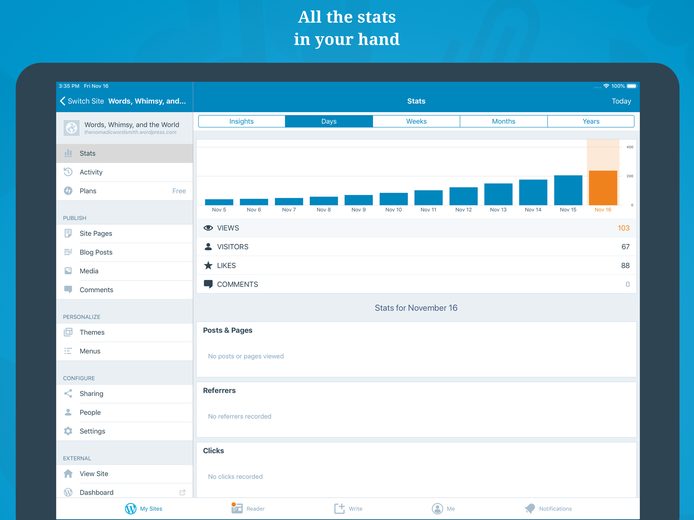Go back with Switch Site chevron
The width and height of the screenshot is (694, 520).
click(x=62, y=101)
